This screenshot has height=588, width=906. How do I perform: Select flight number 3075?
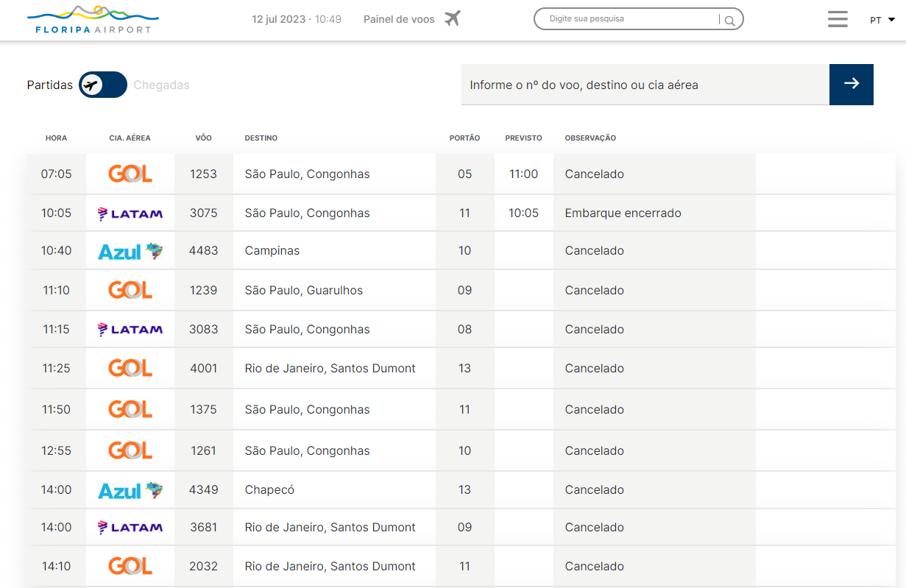[x=203, y=213]
